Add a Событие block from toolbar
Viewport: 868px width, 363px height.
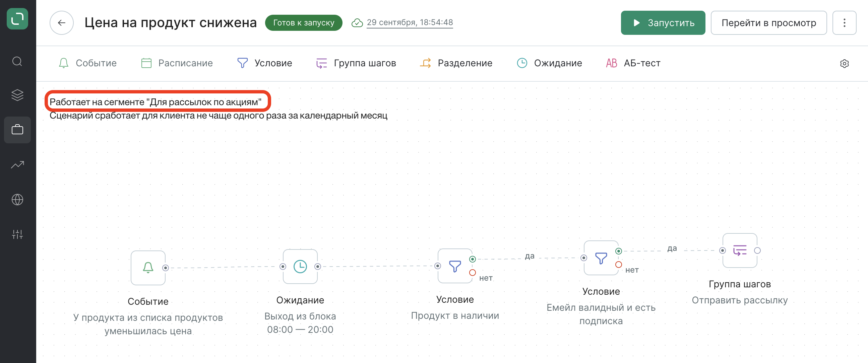coord(87,63)
